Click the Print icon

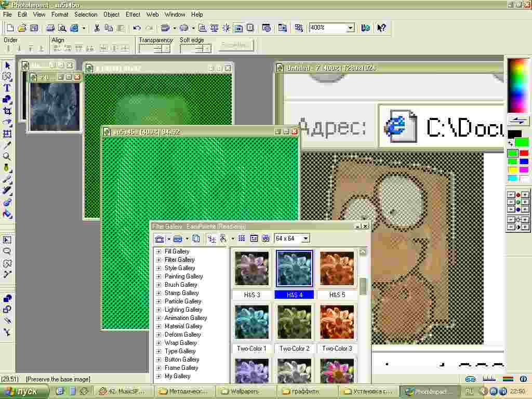(x=50, y=28)
